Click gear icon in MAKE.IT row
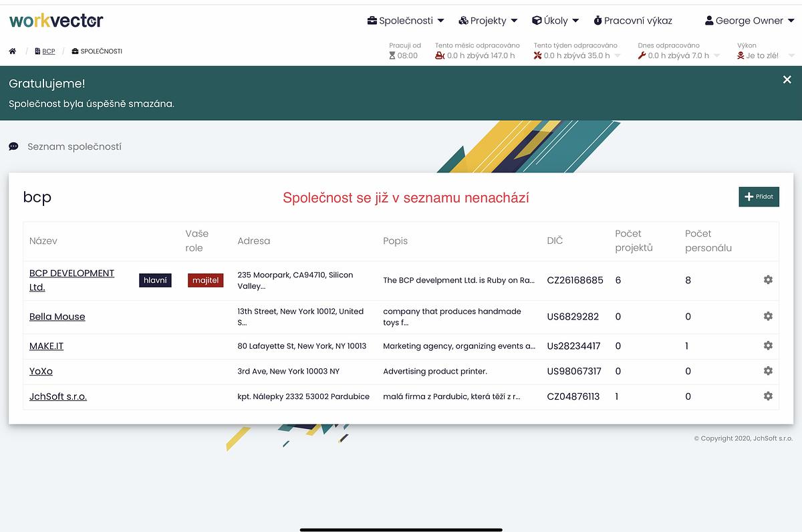The height and width of the screenshot is (532, 802). click(768, 346)
